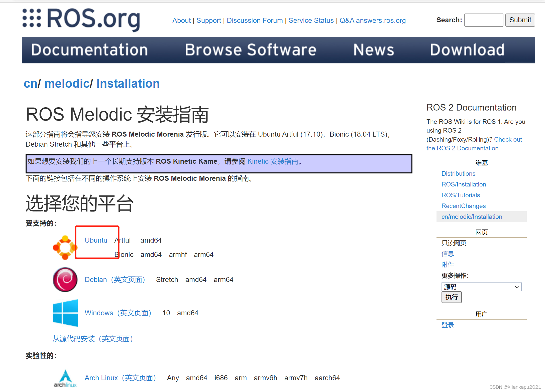The width and height of the screenshot is (545, 392).
Task: Follow the cn breadcrumb link
Action: point(30,83)
